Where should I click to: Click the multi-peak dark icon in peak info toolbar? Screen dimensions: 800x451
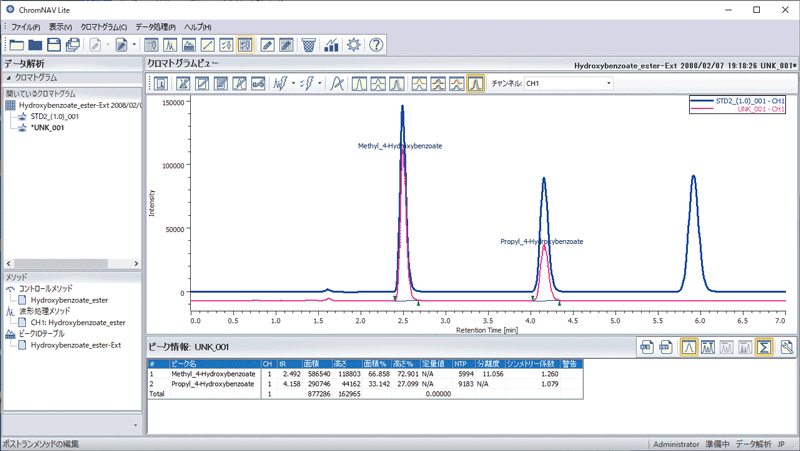click(708, 347)
